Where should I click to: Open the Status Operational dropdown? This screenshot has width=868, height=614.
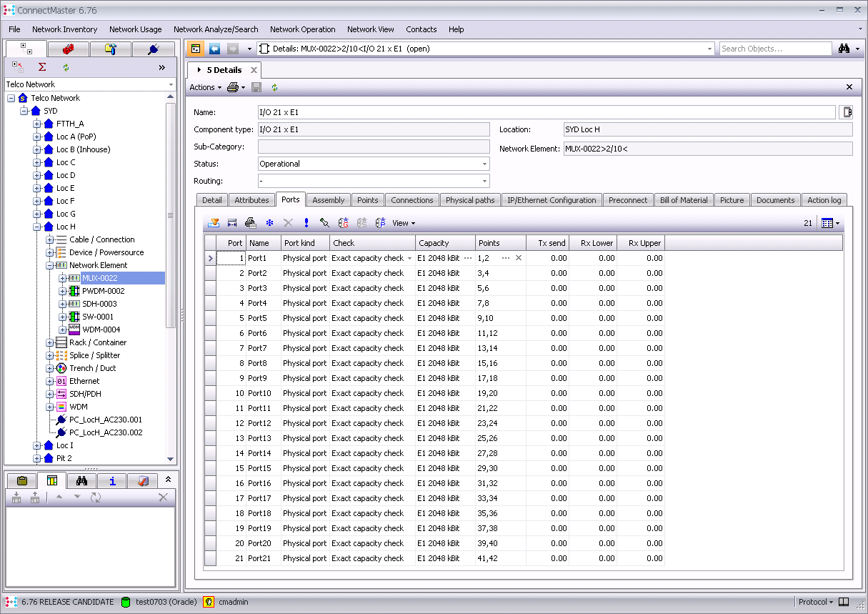(485, 164)
